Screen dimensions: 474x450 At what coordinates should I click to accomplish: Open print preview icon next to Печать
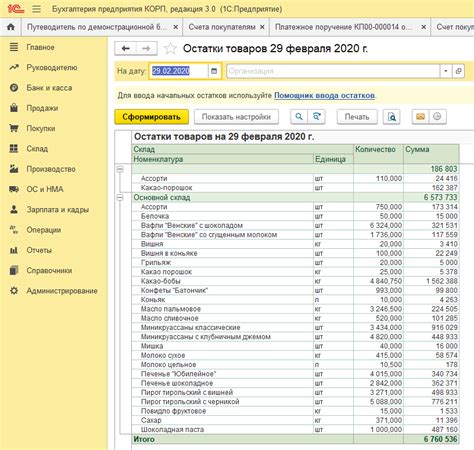coord(392,117)
